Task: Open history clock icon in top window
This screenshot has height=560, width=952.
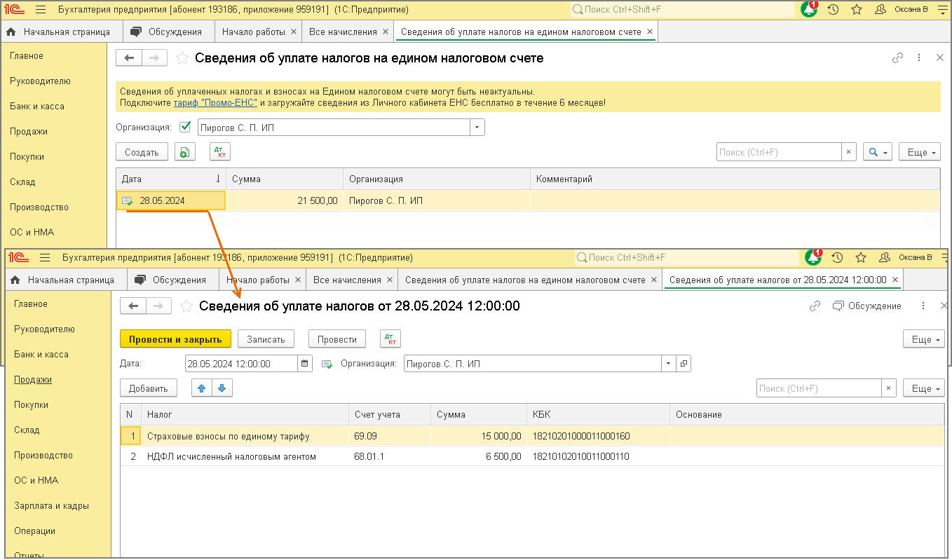Action: pyautogui.click(x=833, y=10)
